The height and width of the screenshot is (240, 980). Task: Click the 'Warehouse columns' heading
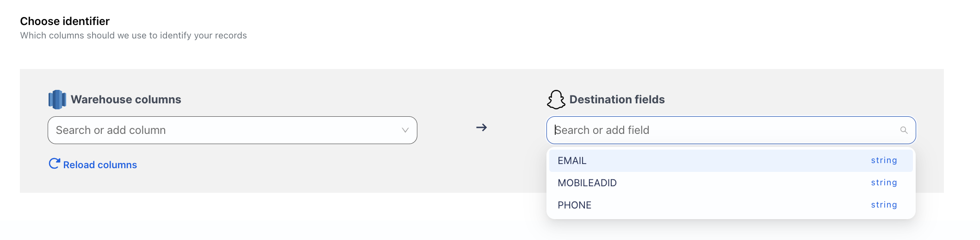point(126,100)
